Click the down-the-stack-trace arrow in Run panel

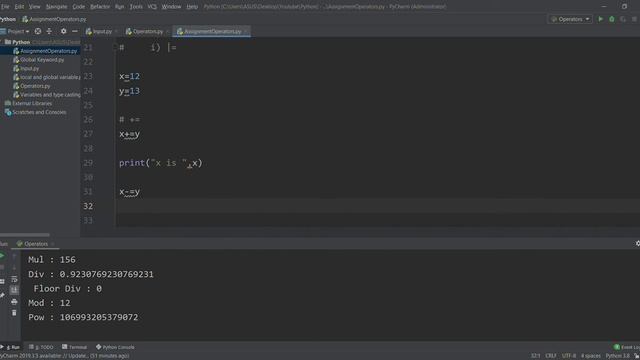pos(14,267)
